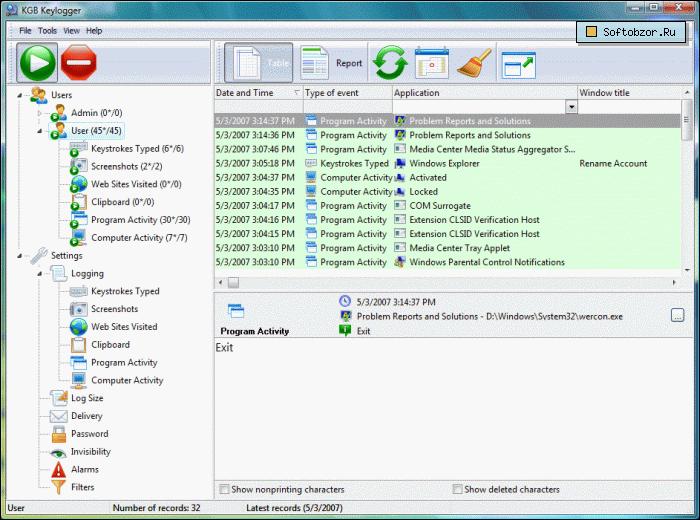Screen dimensions: 700x520
Task: Open the View menu
Action: [72, 31]
